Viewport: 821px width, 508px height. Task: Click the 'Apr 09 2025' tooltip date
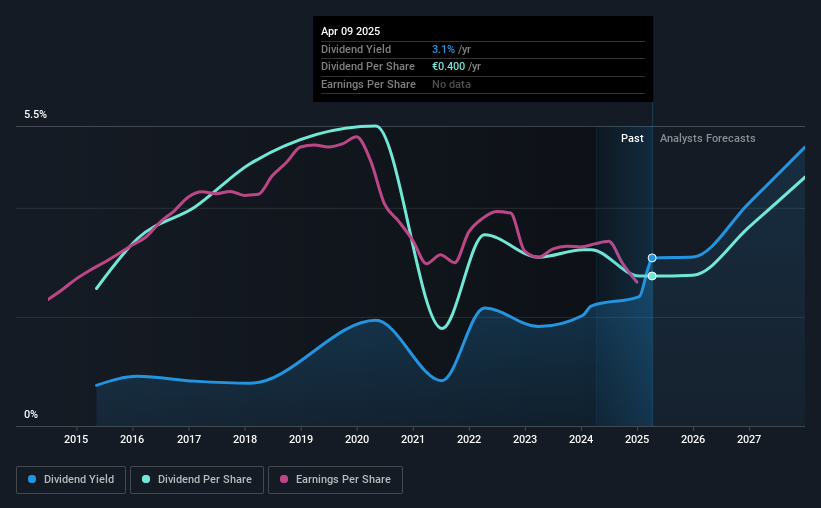[x=350, y=31]
